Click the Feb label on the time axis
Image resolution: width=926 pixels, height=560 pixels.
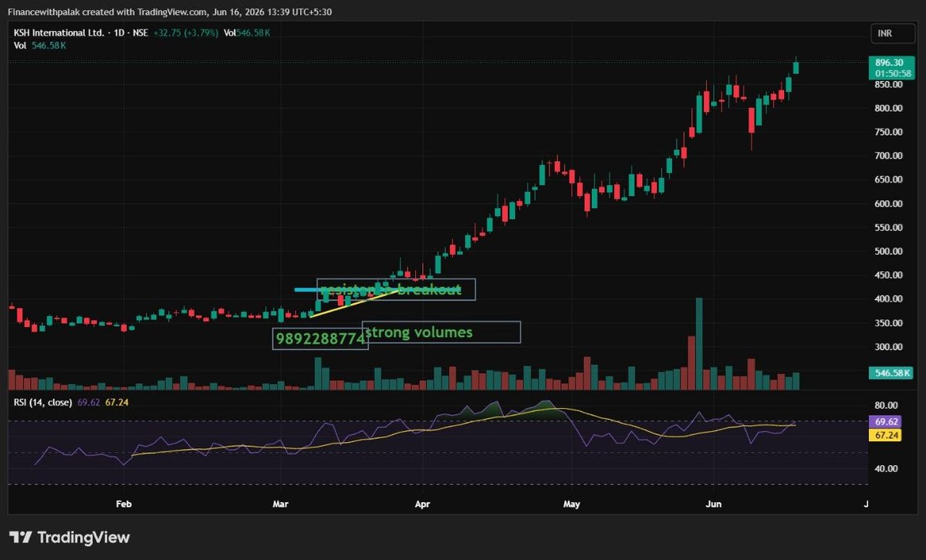coord(123,504)
